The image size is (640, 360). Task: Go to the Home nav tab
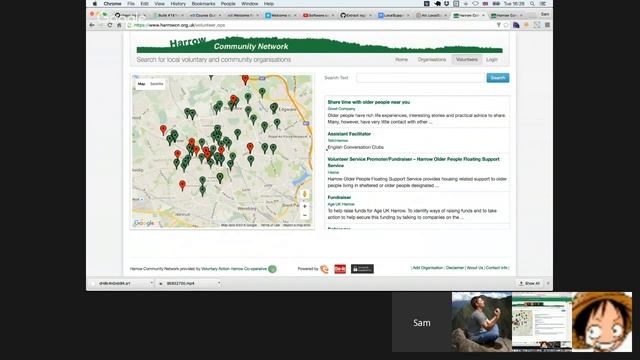point(401,60)
